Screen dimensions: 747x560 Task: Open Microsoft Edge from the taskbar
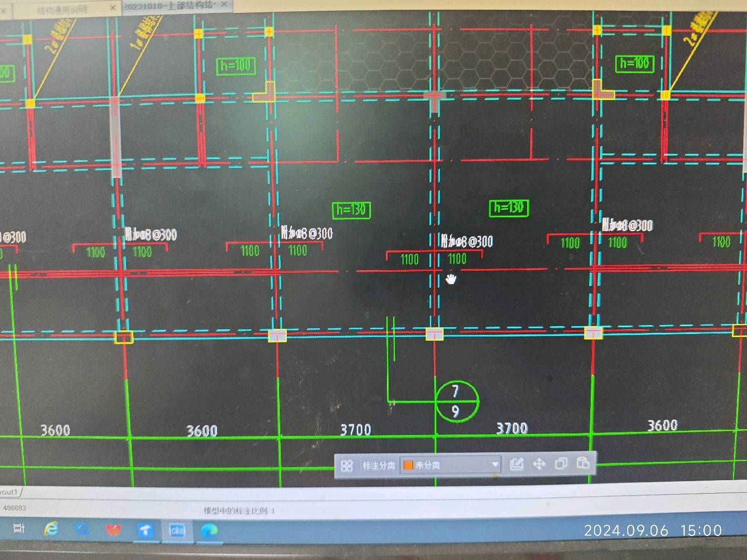tap(209, 530)
